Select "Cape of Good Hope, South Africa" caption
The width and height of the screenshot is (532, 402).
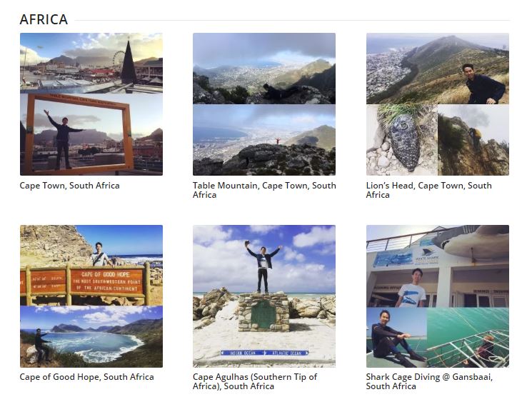click(x=86, y=377)
